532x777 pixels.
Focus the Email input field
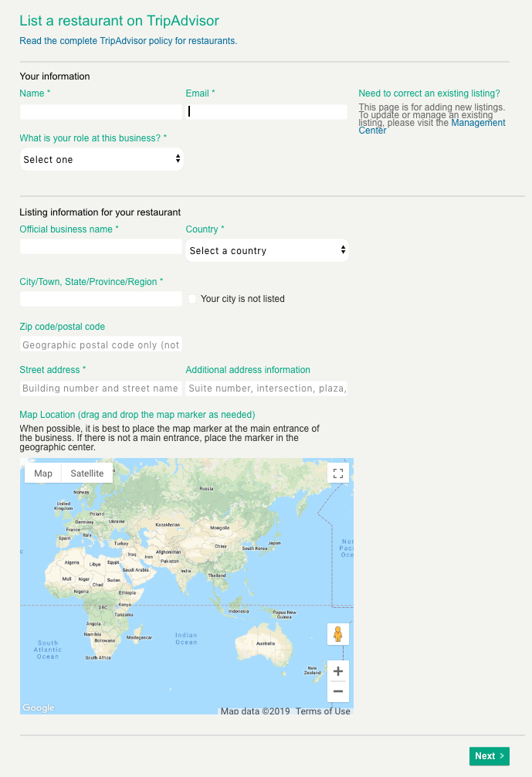coord(266,111)
